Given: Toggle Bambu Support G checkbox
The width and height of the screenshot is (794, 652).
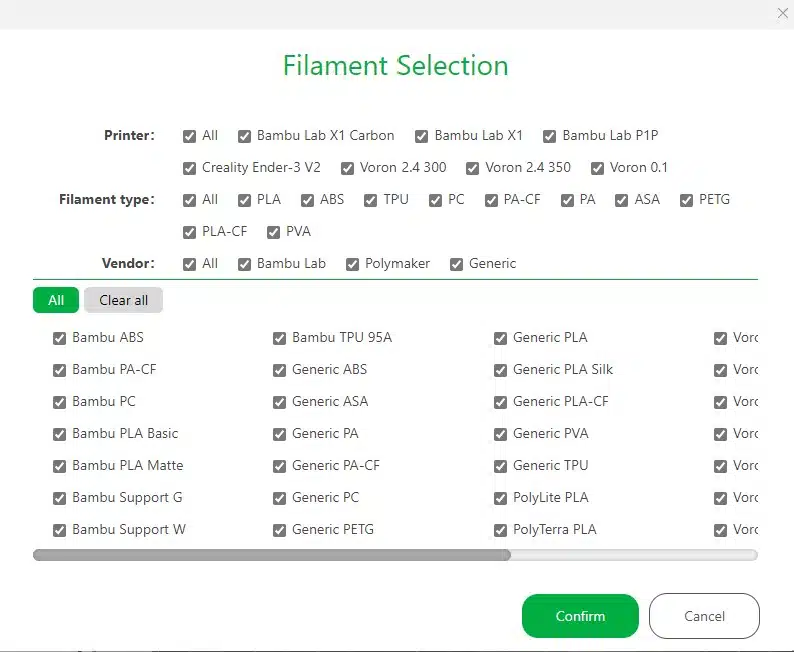Looking at the screenshot, I should (59, 498).
